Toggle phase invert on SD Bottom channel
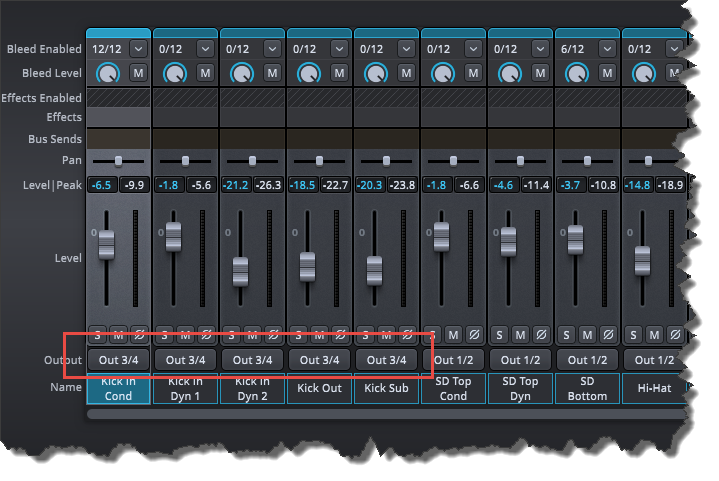This screenshot has height=481, width=719. pyautogui.click(x=607, y=334)
